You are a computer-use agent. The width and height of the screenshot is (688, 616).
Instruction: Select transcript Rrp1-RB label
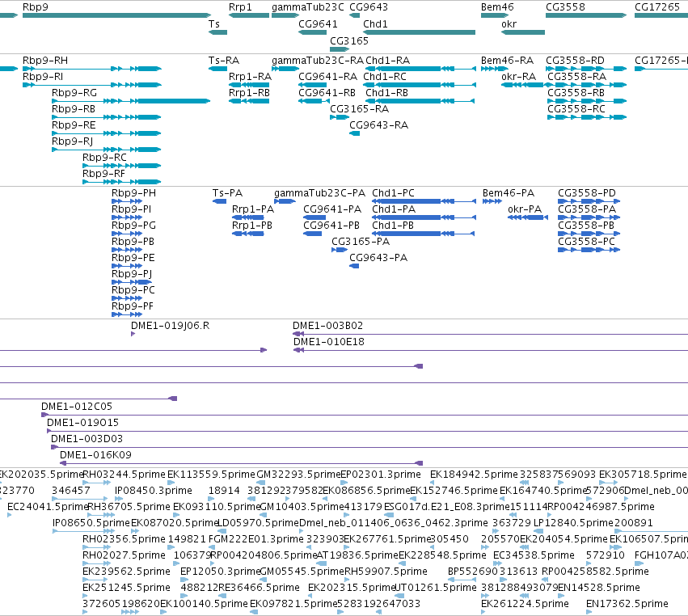point(249,93)
